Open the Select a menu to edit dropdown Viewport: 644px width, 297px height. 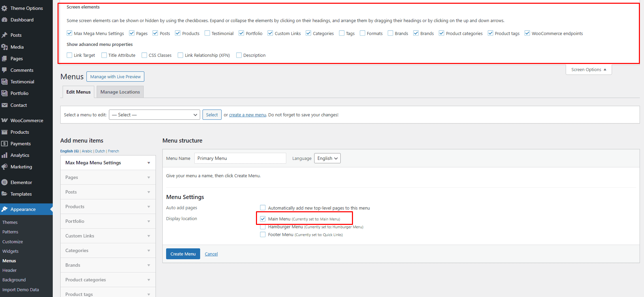(x=155, y=115)
